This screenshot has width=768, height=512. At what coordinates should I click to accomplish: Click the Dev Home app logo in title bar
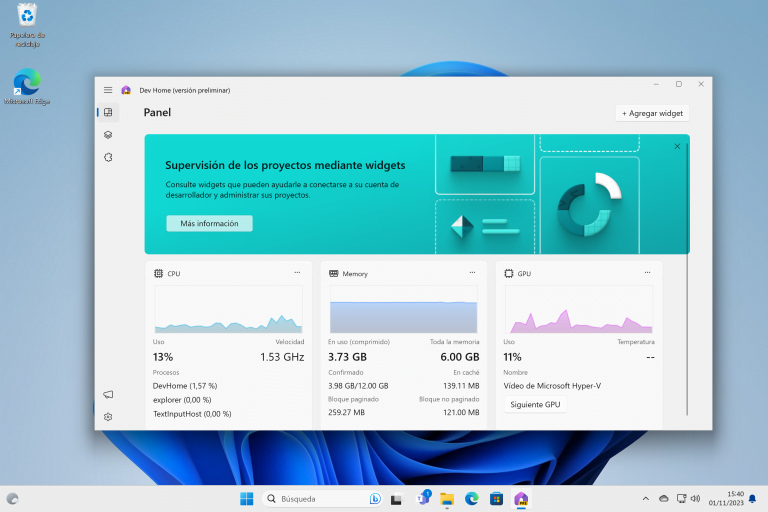pyautogui.click(x=126, y=90)
